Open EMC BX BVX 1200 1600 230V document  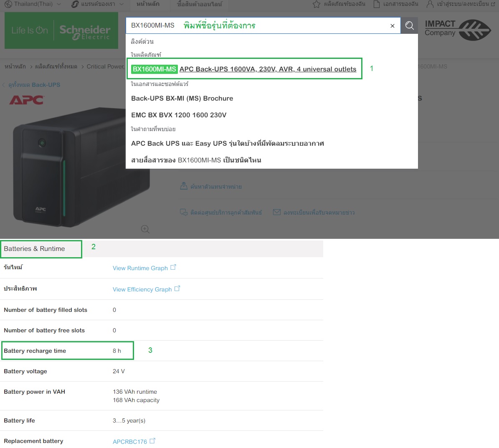click(179, 115)
